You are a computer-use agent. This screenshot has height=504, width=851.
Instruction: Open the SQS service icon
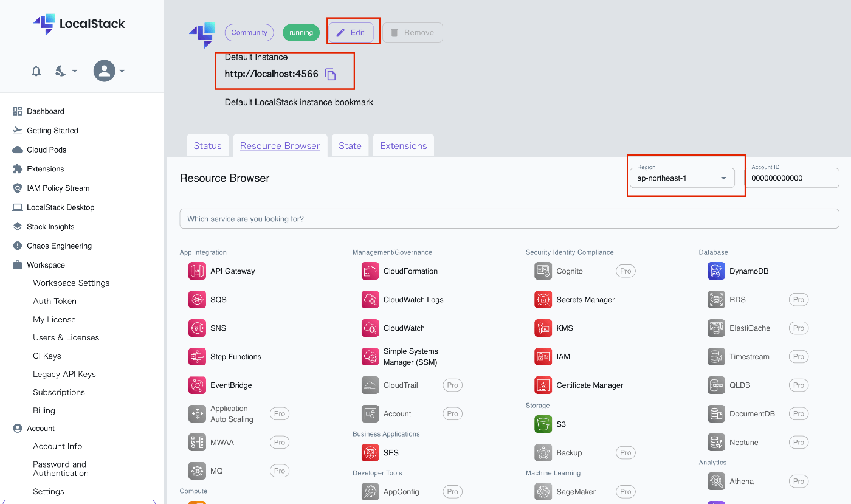pos(197,300)
